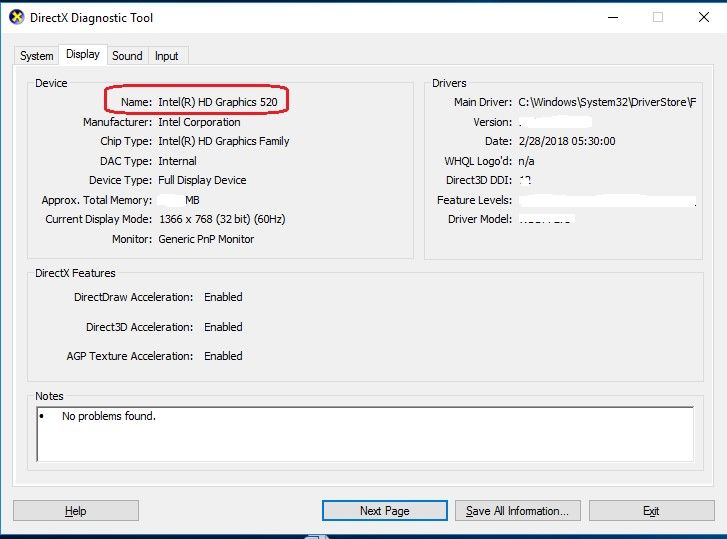Screen dimensions: 727x539
Task: Click the Main Driver path text
Action: click(607, 102)
